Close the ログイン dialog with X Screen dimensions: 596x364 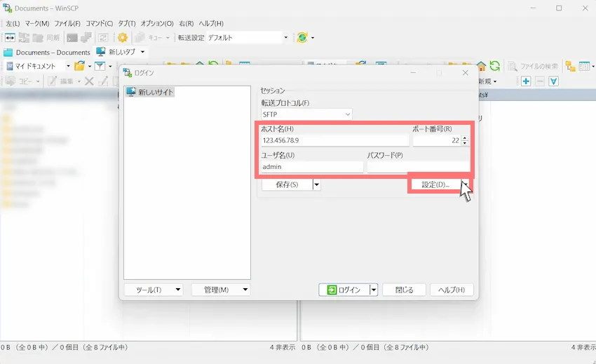point(466,73)
